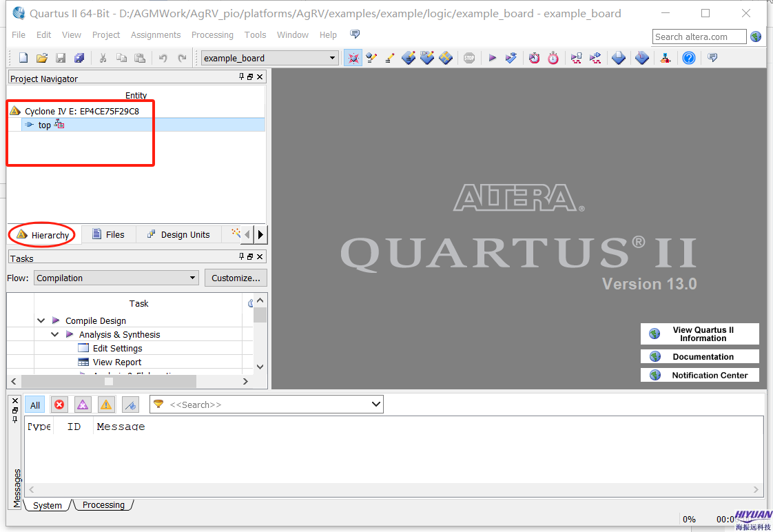Collapse the Compile Design task
This screenshot has width=773, height=532.
(41, 320)
